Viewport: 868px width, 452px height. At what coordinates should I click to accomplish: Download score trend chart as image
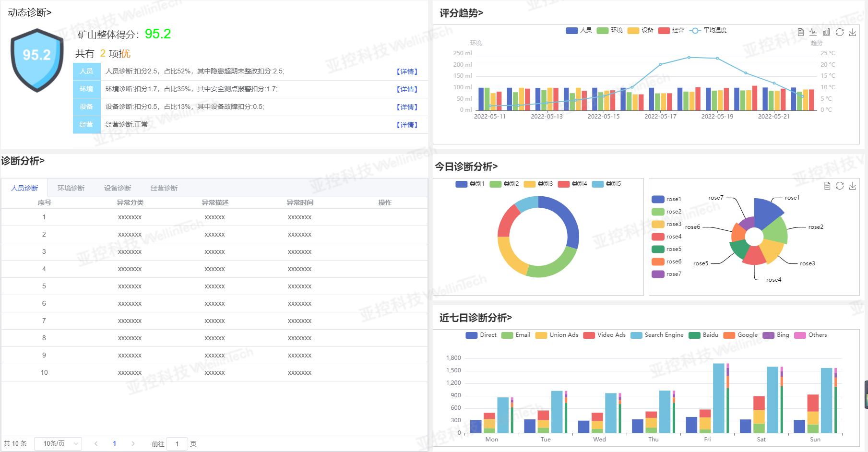(853, 32)
